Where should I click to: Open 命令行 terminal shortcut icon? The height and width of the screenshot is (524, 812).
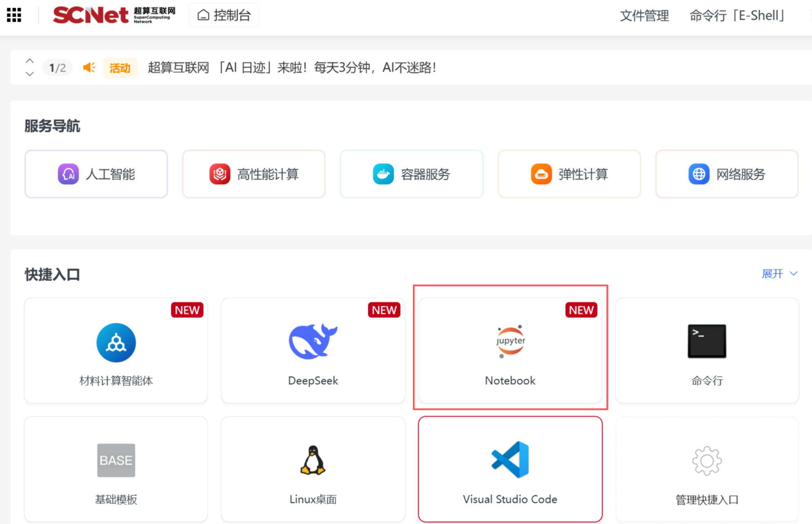[707, 341]
